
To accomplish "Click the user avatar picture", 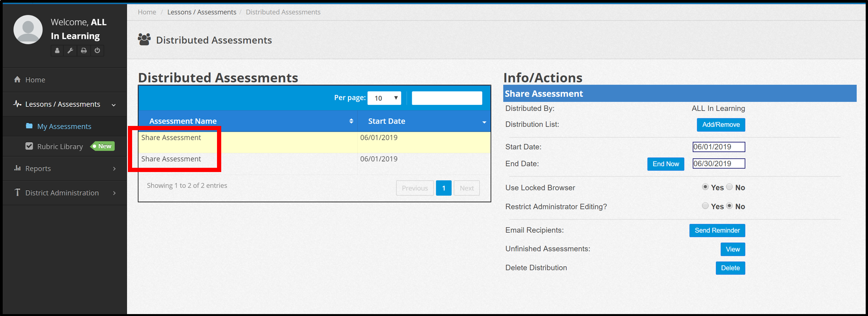I will [28, 30].
